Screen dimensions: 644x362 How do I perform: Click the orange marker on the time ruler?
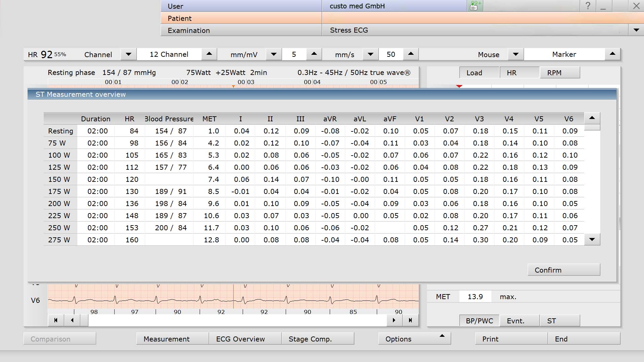tap(233, 87)
